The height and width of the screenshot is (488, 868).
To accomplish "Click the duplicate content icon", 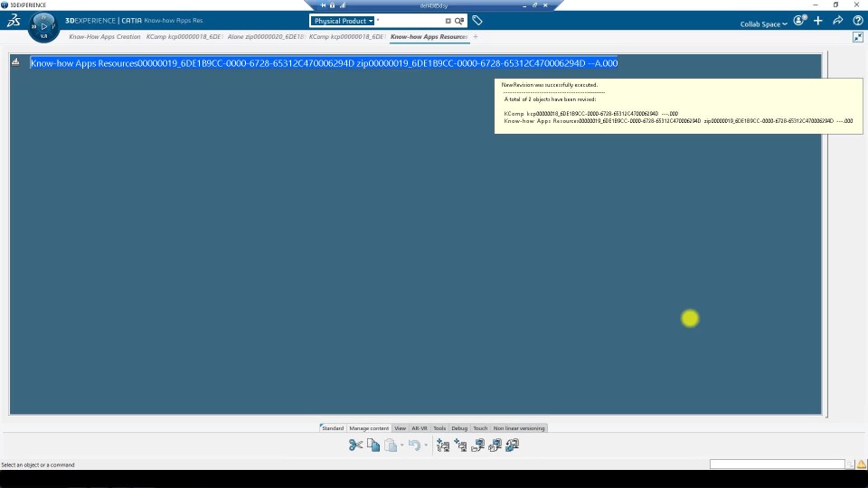I will 495,445.
